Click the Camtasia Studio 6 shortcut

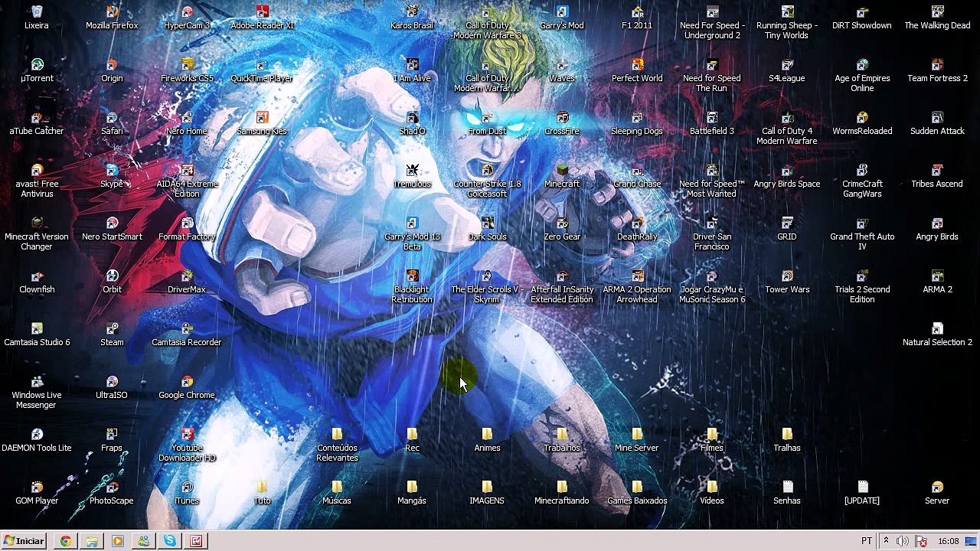click(x=37, y=334)
